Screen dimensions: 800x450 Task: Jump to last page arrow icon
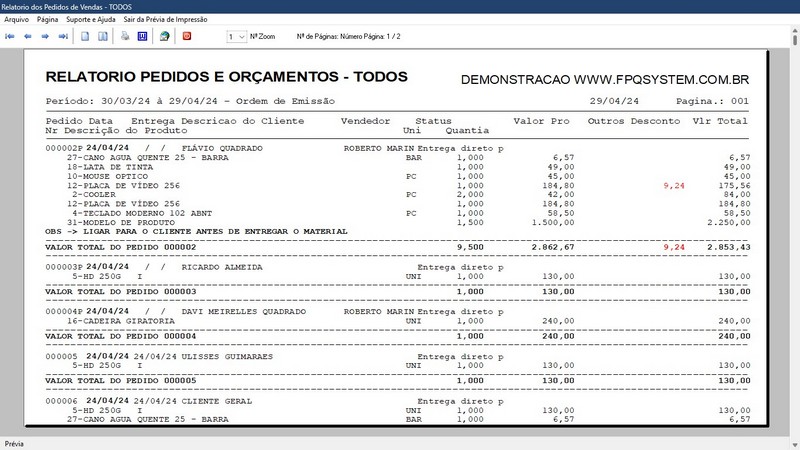(x=63, y=36)
